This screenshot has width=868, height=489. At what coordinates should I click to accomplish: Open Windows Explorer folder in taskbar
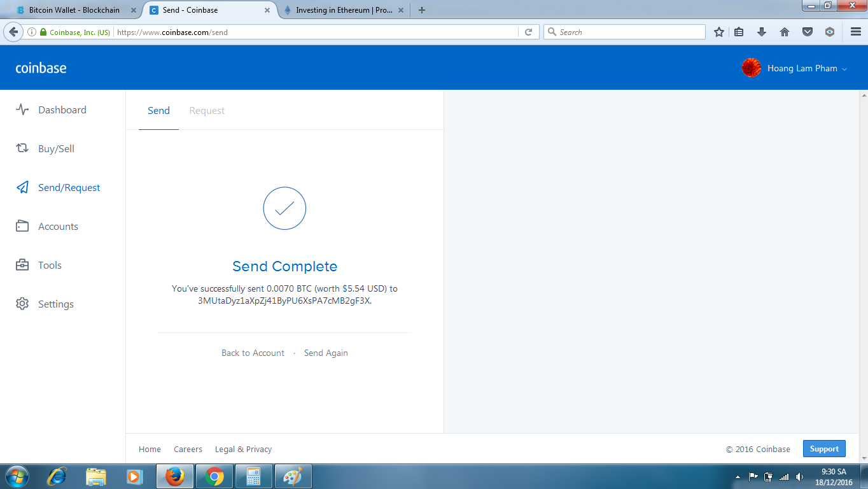click(x=96, y=476)
